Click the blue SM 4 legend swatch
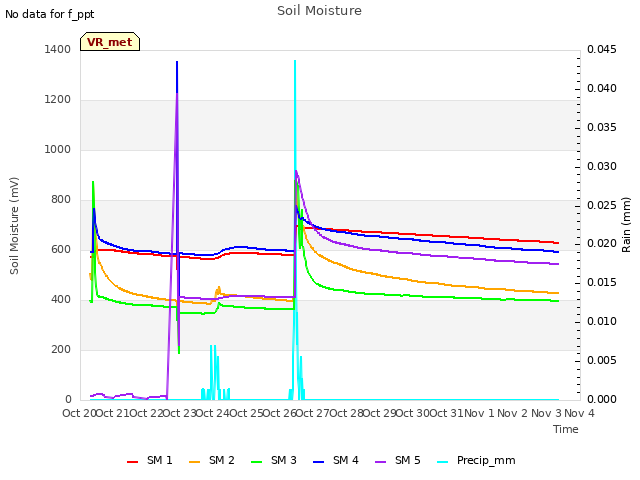This screenshot has width=640, height=480. (x=319, y=462)
